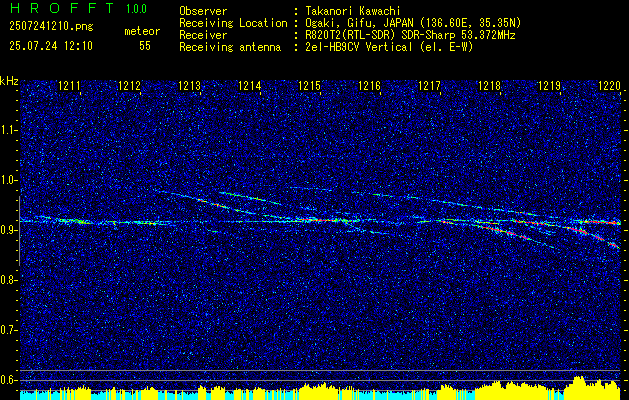Viewport: 629px width, 400px height.
Task: Click the 1220 time marker
Action: [x=609, y=85]
